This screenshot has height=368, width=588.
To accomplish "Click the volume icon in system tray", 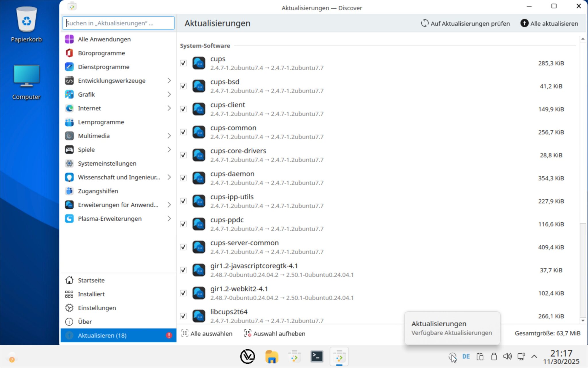I will [507, 356].
